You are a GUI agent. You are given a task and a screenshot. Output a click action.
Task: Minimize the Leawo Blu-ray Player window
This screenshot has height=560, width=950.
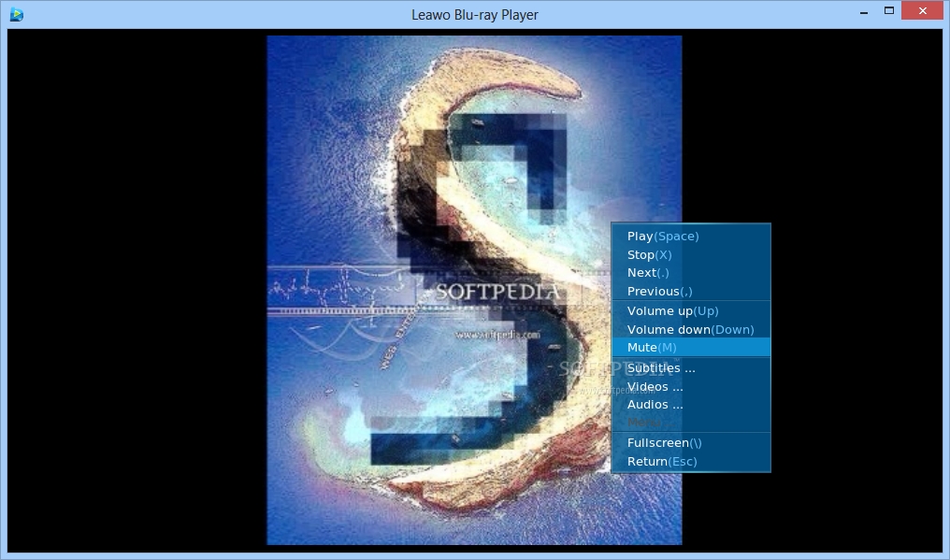pos(864,11)
